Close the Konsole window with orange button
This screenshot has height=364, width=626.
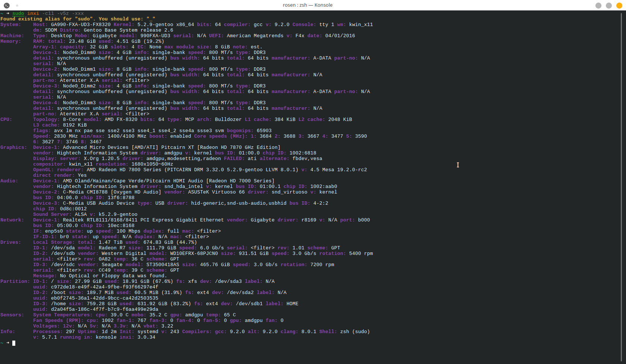pyautogui.click(x=619, y=5)
